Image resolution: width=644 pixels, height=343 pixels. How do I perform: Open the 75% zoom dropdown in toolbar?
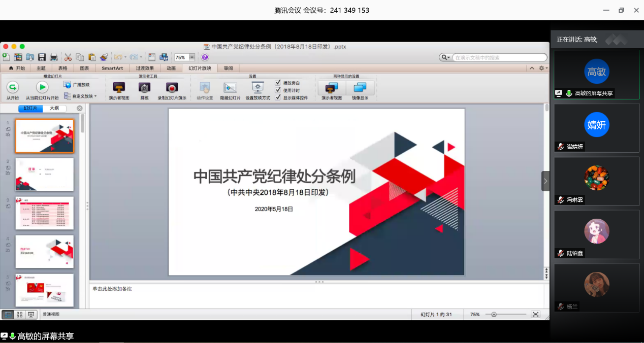192,57
